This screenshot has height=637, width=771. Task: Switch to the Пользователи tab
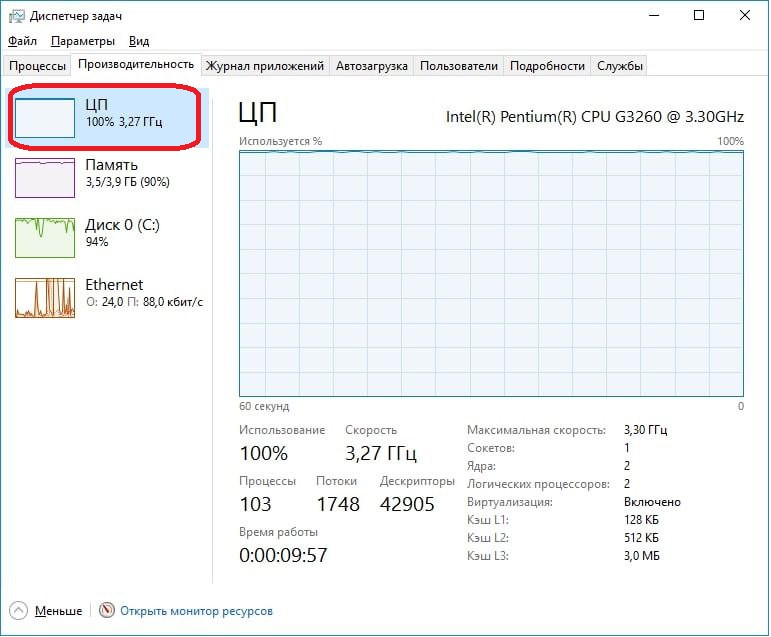tap(458, 66)
